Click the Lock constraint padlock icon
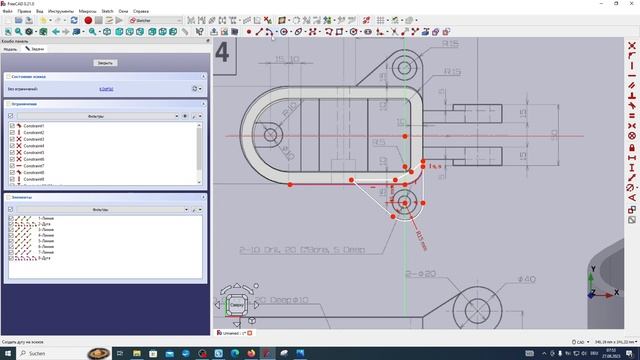This screenshot has height=360, width=640. click(x=632, y=147)
